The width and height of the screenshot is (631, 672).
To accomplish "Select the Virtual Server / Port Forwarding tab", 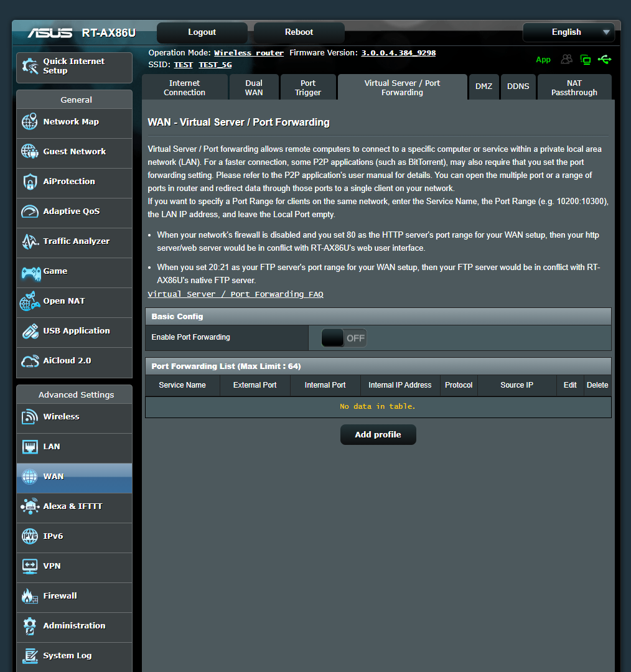I will tap(402, 88).
